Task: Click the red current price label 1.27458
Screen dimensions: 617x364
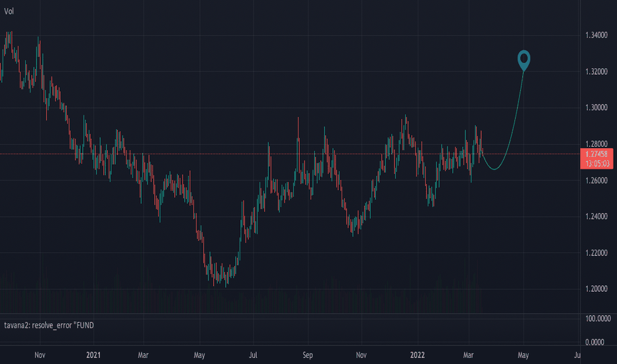Action: [596, 154]
